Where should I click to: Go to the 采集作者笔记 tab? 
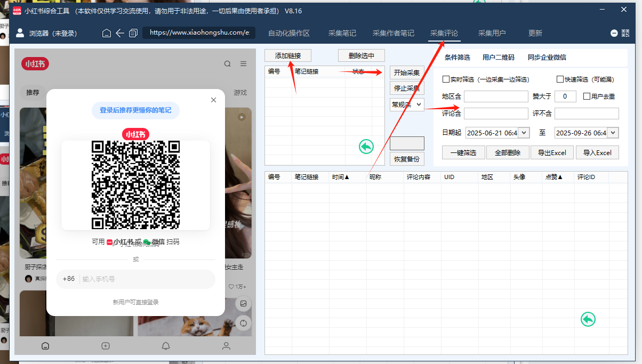394,33
